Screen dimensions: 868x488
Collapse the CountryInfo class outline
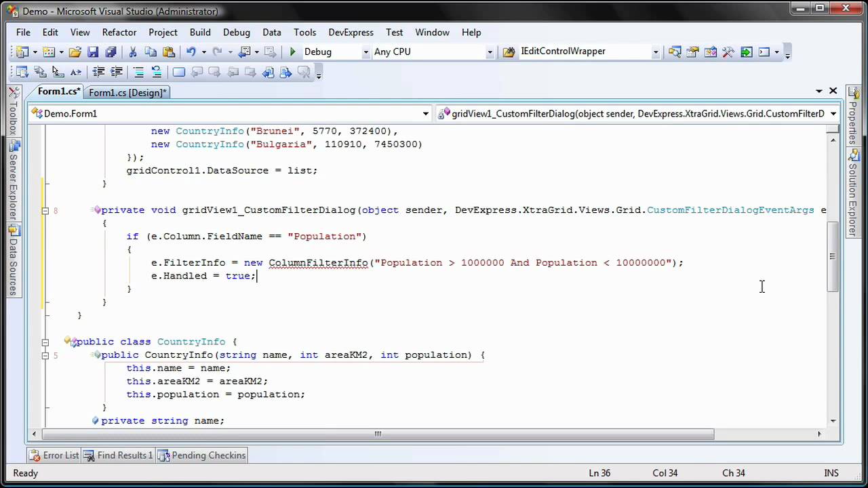tap(45, 342)
